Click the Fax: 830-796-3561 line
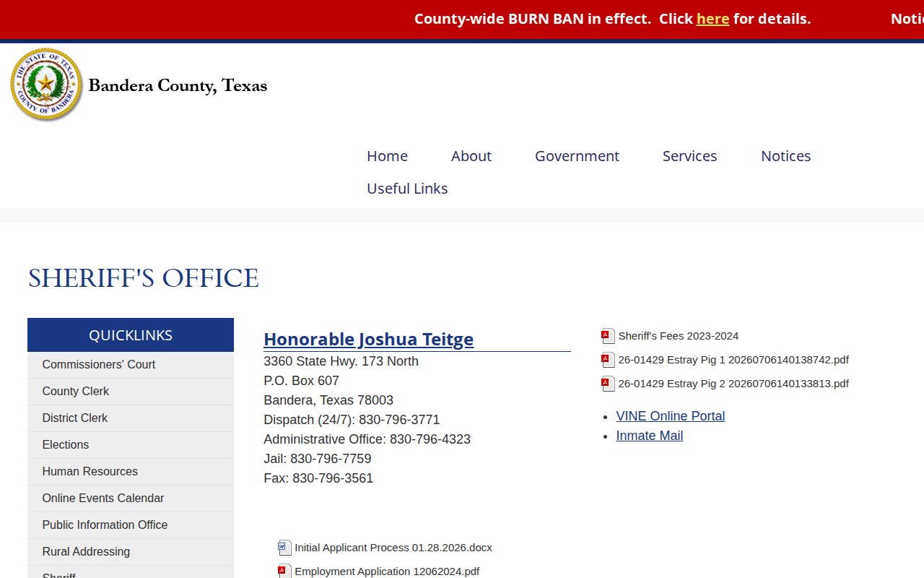Screen dimensions: 924x578 (x=318, y=478)
